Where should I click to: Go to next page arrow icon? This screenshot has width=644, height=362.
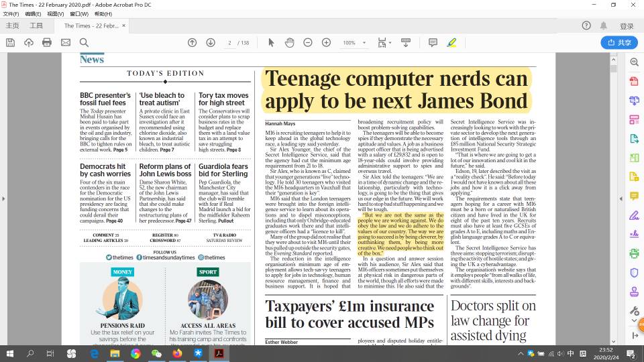point(210,42)
